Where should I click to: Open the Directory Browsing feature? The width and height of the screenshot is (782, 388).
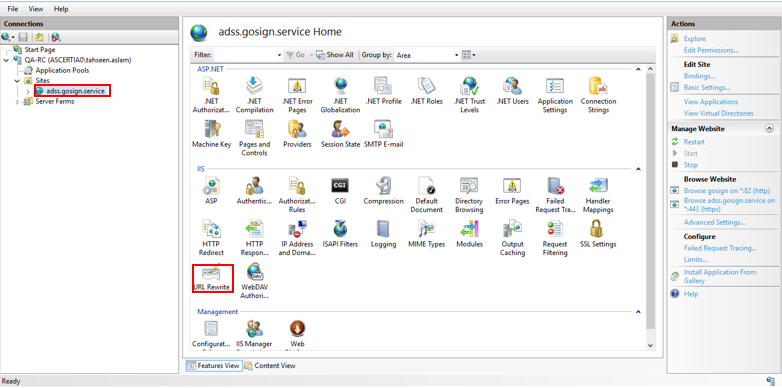[x=469, y=195]
